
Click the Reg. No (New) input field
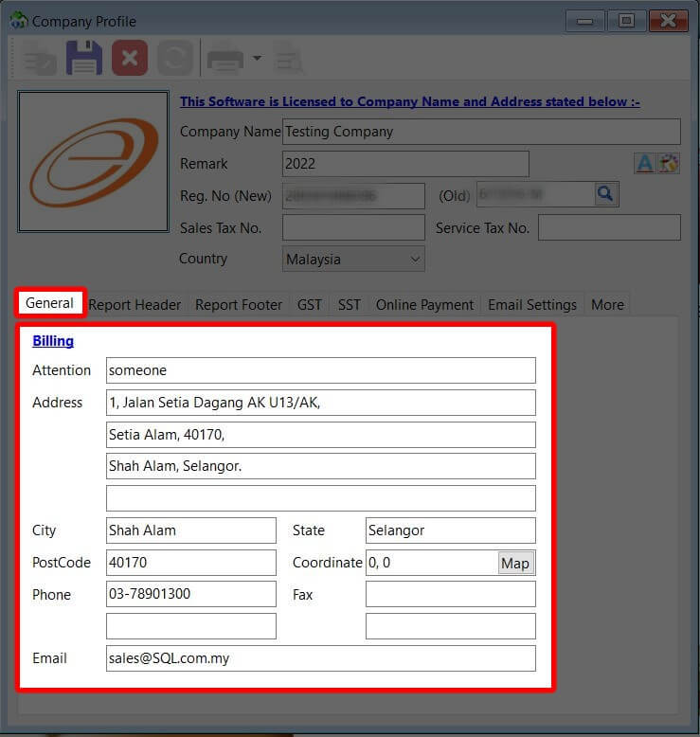[353, 195]
